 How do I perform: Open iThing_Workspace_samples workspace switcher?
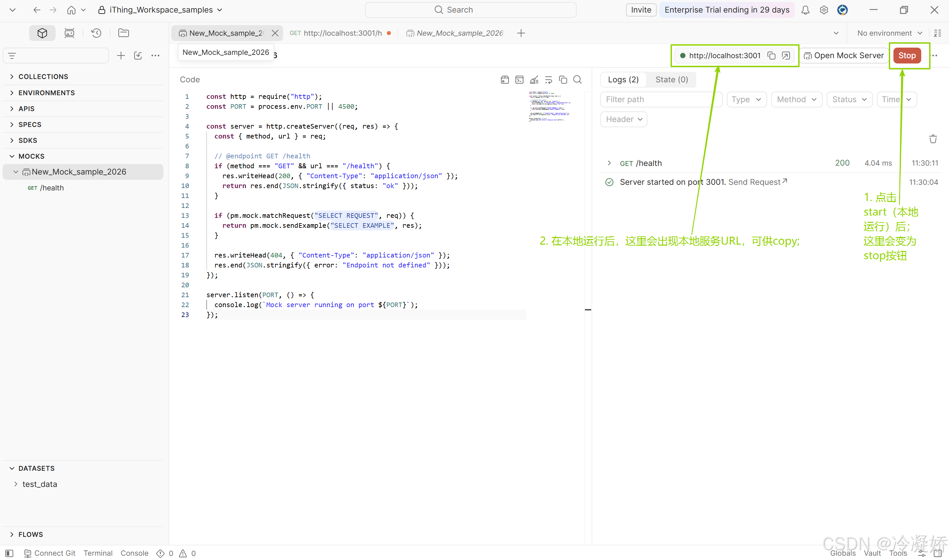click(x=160, y=10)
